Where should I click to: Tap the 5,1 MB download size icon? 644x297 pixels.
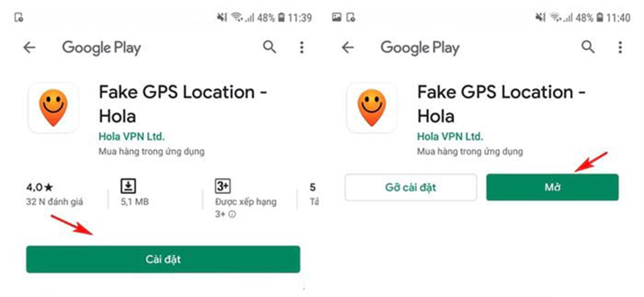point(128,186)
